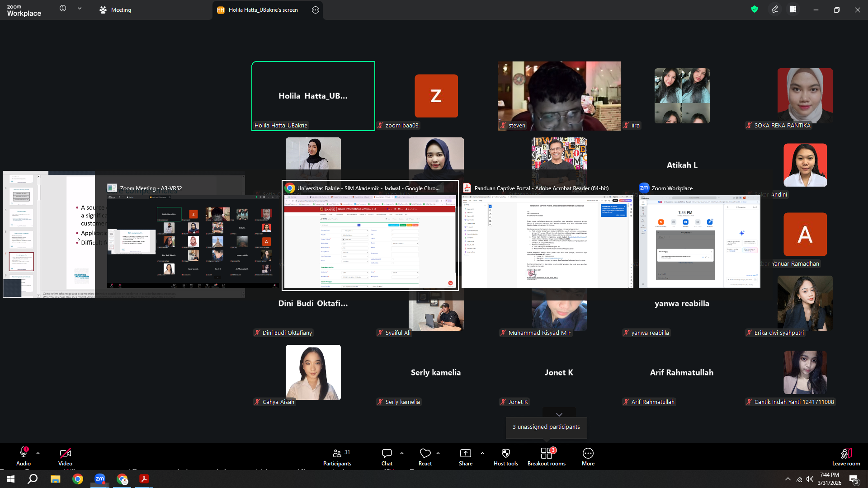868x488 pixels.
Task: Open more options on Holila's screen tab
Action: (x=316, y=10)
